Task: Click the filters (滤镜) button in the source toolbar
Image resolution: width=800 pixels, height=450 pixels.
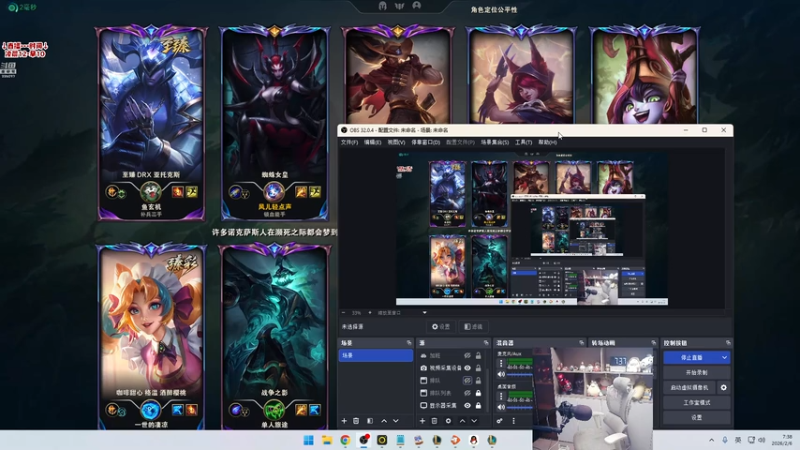Action: [473, 327]
